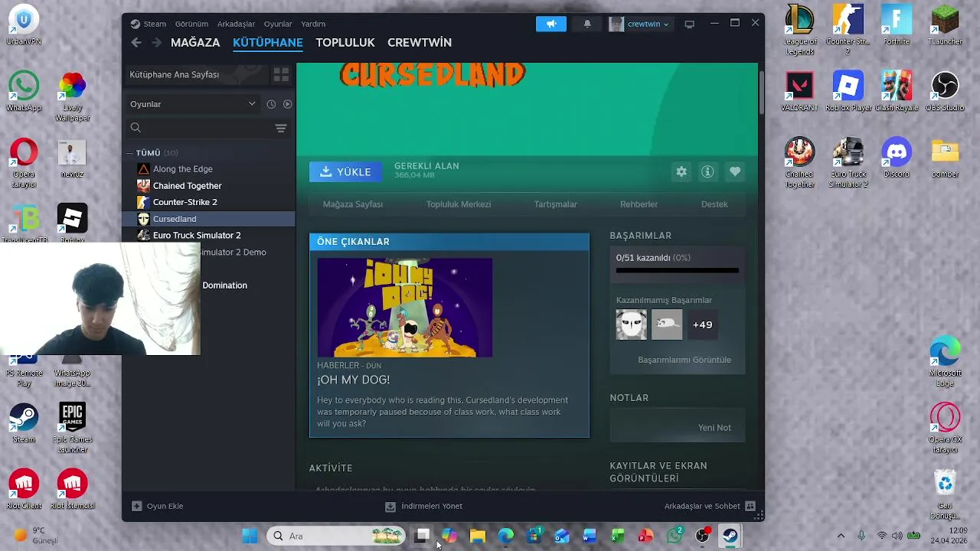Open Steam notifications bell
This screenshot has height=551, width=980.
click(587, 24)
